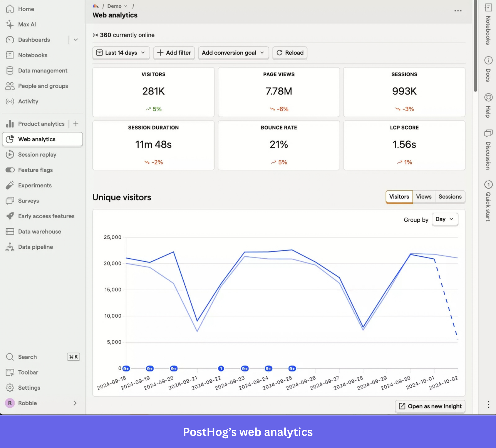This screenshot has height=448, width=496.
Task: Open the Add conversion goal dropdown
Action: click(x=233, y=53)
